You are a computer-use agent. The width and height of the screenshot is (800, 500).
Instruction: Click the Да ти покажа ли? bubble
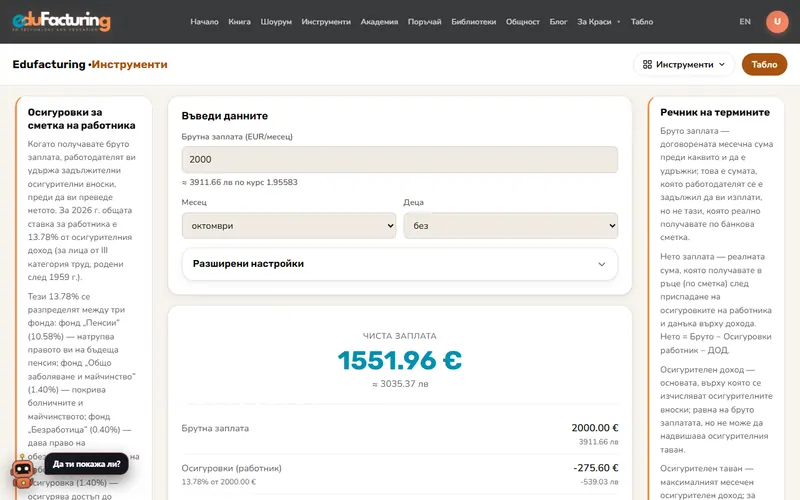87,464
